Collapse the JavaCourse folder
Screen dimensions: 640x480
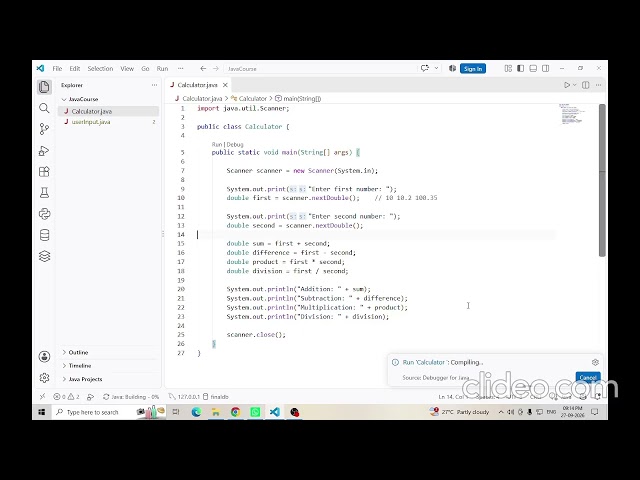point(83,99)
